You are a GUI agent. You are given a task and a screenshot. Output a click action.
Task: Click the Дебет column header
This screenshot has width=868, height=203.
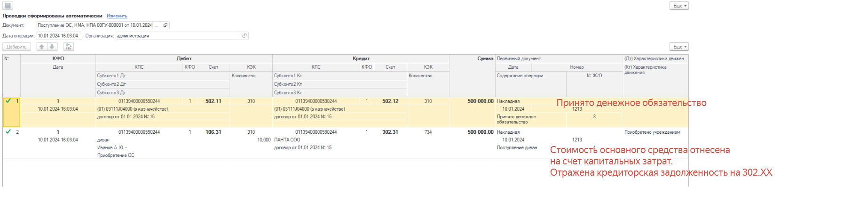(x=184, y=58)
